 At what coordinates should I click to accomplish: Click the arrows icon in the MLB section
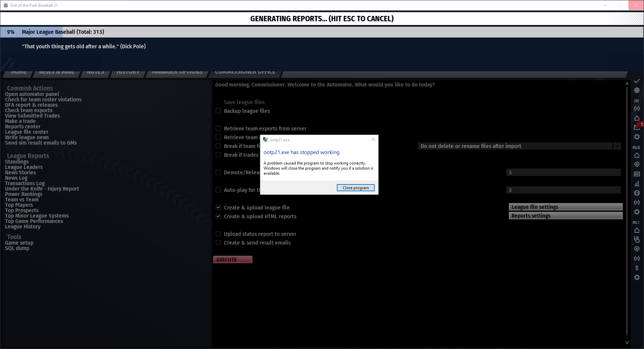(637, 202)
